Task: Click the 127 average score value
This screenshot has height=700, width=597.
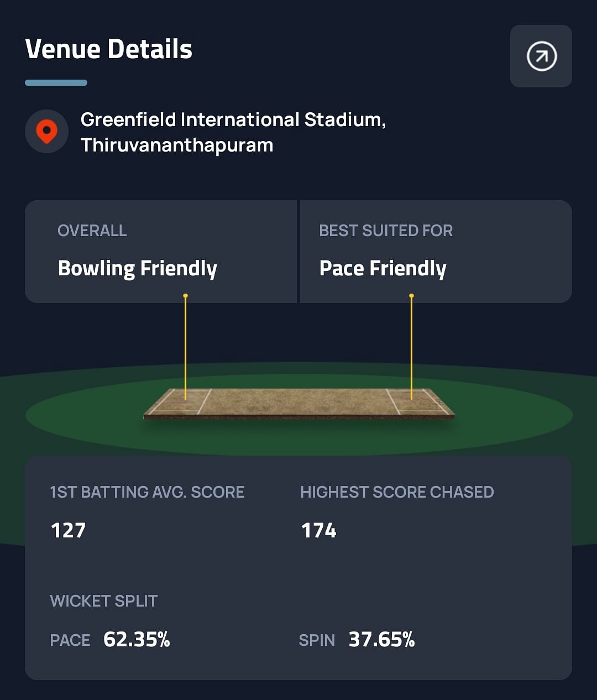Action: 68,530
